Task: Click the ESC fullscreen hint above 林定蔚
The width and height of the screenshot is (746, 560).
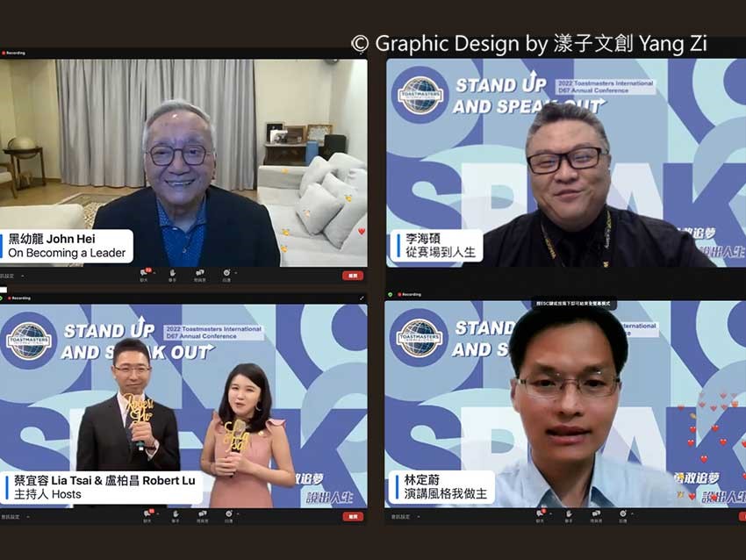Action: (x=573, y=304)
